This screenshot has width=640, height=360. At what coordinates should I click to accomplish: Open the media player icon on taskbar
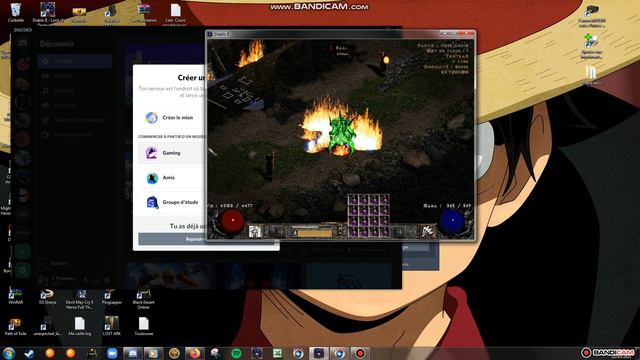(153, 353)
